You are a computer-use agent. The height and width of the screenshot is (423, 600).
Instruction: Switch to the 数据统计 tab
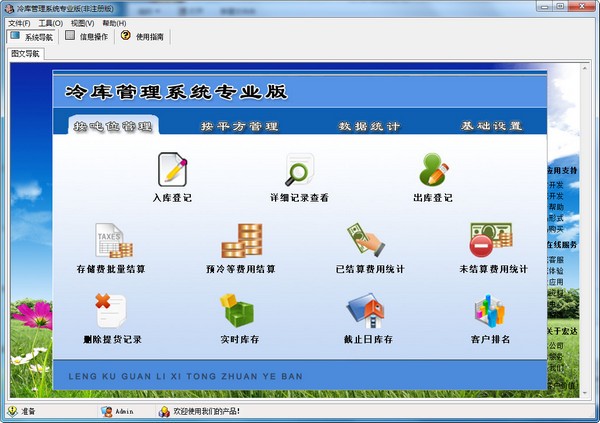[369, 126]
